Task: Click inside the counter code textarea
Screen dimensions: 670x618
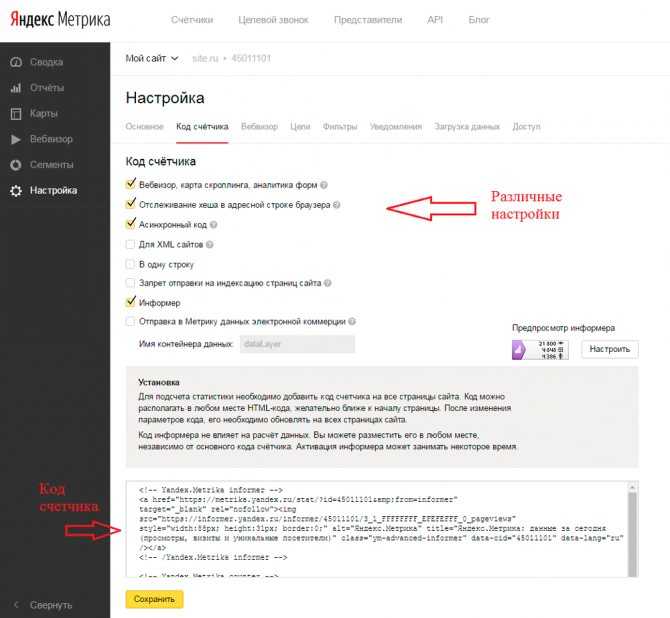Action: 377,529
